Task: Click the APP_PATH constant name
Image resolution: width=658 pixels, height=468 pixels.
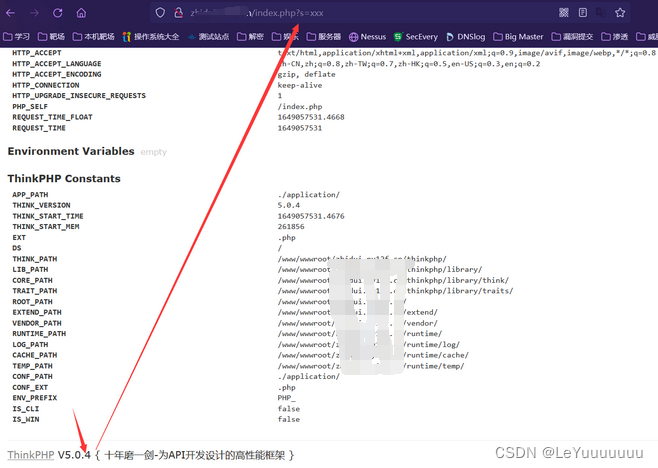Action: coord(30,195)
